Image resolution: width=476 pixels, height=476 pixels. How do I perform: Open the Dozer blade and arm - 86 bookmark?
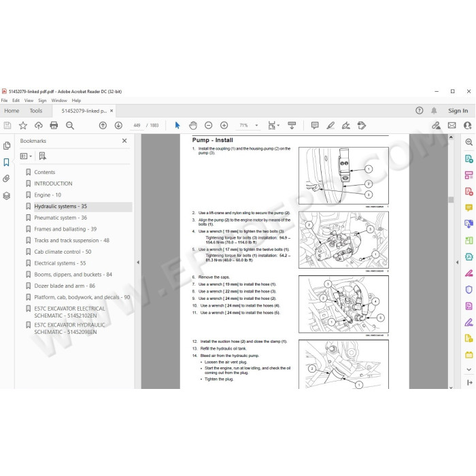(x=65, y=286)
